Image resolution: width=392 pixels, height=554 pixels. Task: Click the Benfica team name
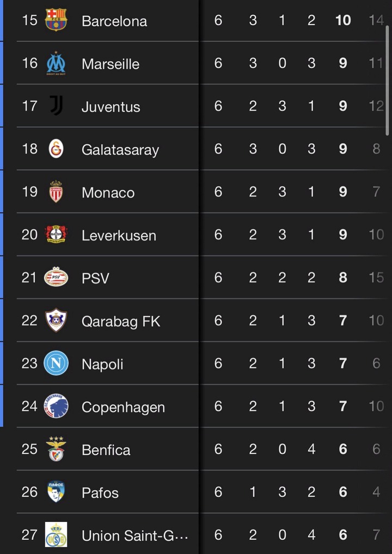tap(106, 450)
